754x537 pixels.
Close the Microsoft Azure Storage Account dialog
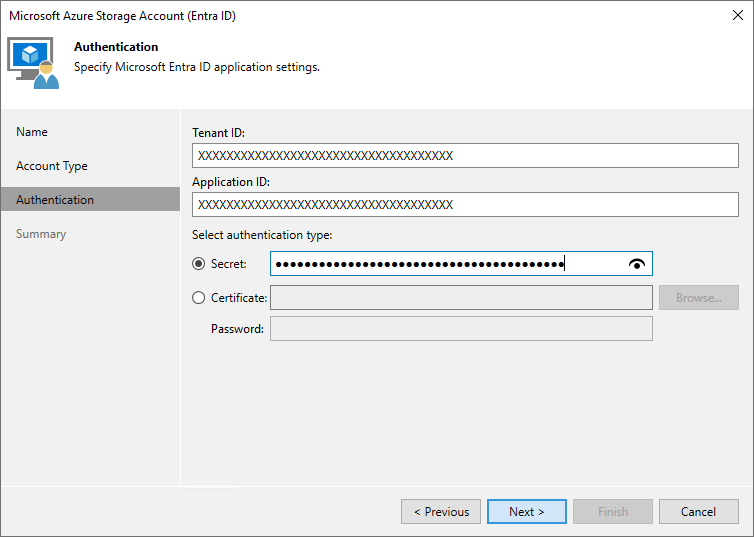738,15
